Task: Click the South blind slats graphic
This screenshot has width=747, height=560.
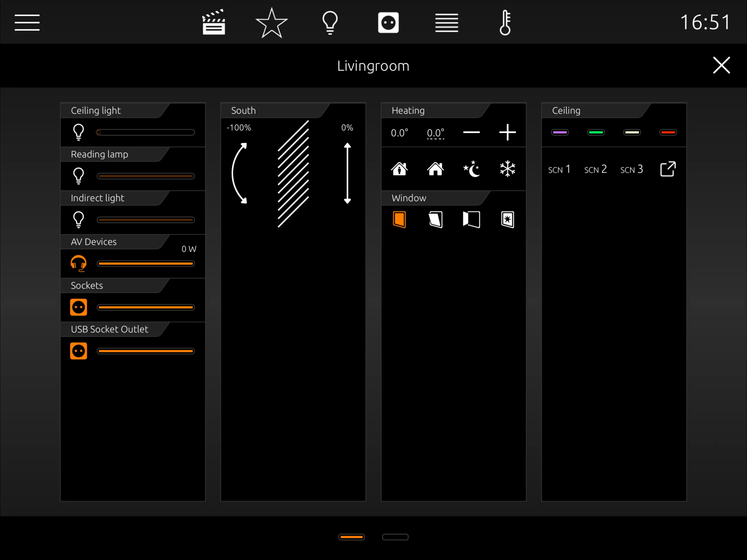Action: tap(293, 173)
